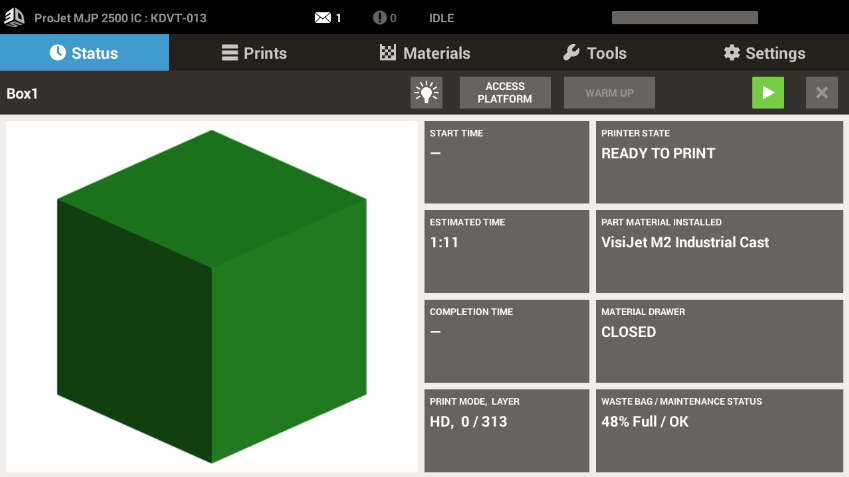
Task: Click the Material Drawer status tile
Action: coord(719,341)
